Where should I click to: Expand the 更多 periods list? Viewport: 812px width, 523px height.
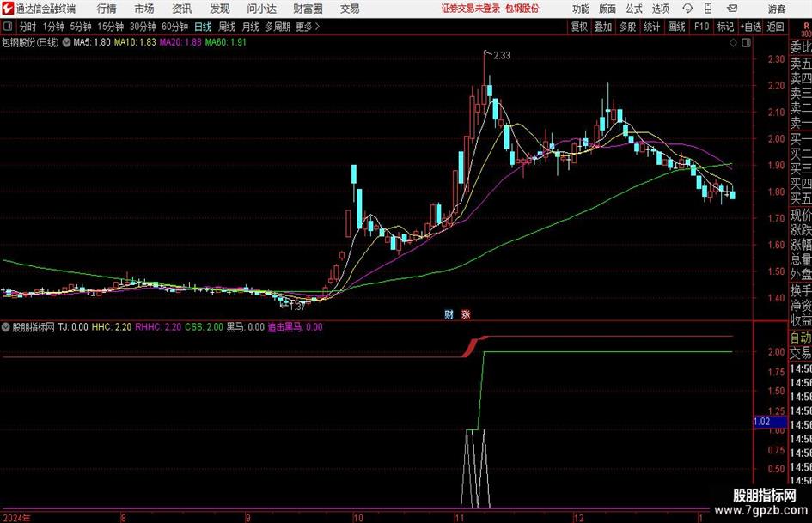(308, 27)
